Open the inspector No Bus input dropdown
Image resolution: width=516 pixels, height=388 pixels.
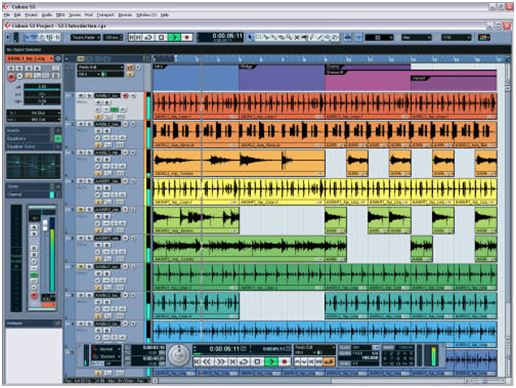(x=33, y=113)
